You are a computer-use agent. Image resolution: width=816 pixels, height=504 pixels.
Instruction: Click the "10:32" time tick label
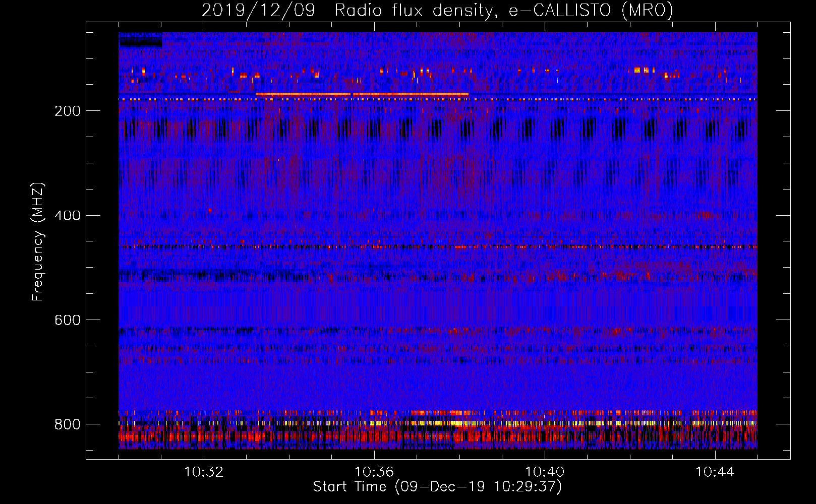coord(204,472)
